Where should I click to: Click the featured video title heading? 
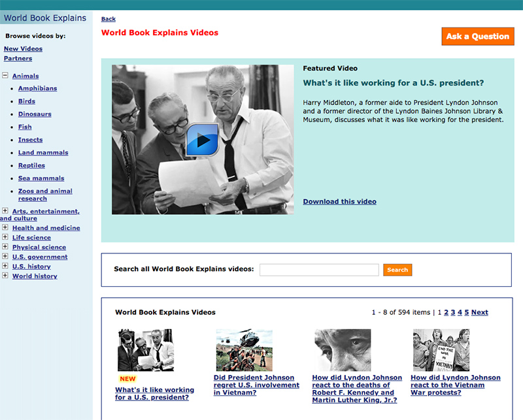coord(394,83)
